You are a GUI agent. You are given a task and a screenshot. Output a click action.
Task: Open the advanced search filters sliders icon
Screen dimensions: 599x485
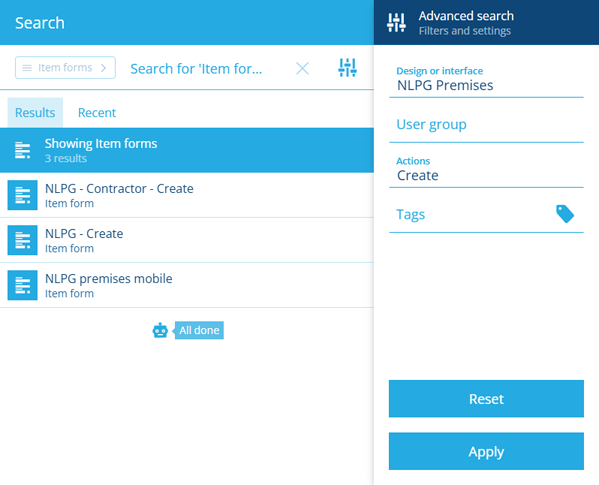[347, 68]
